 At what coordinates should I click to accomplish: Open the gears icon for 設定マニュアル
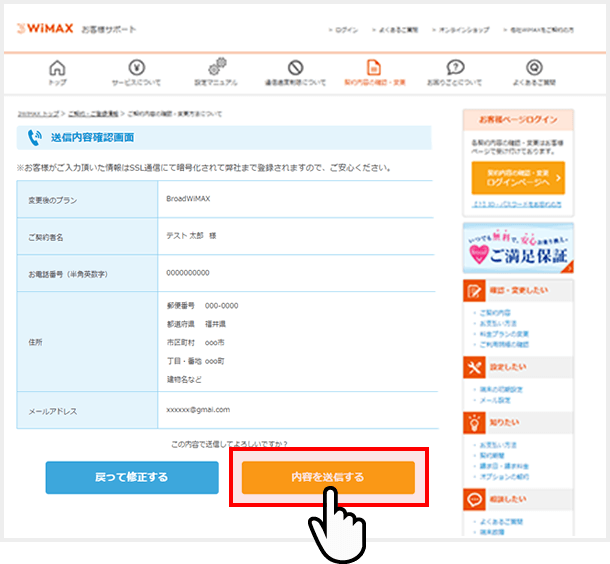point(217,69)
